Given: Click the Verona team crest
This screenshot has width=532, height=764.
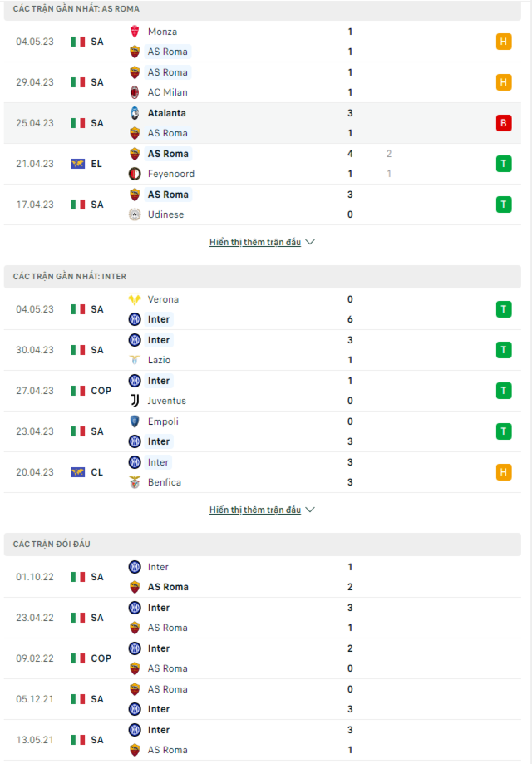Looking at the screenshot, I should click(135, 299).
